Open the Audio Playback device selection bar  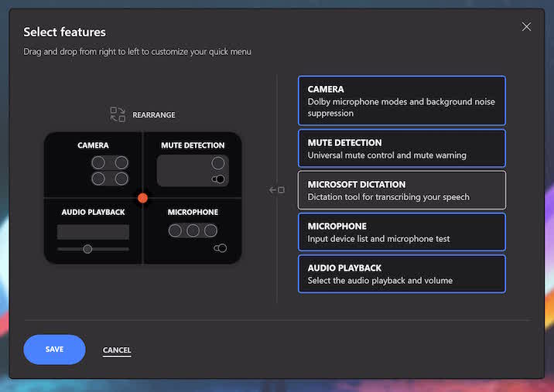click(x=93, y=232)
